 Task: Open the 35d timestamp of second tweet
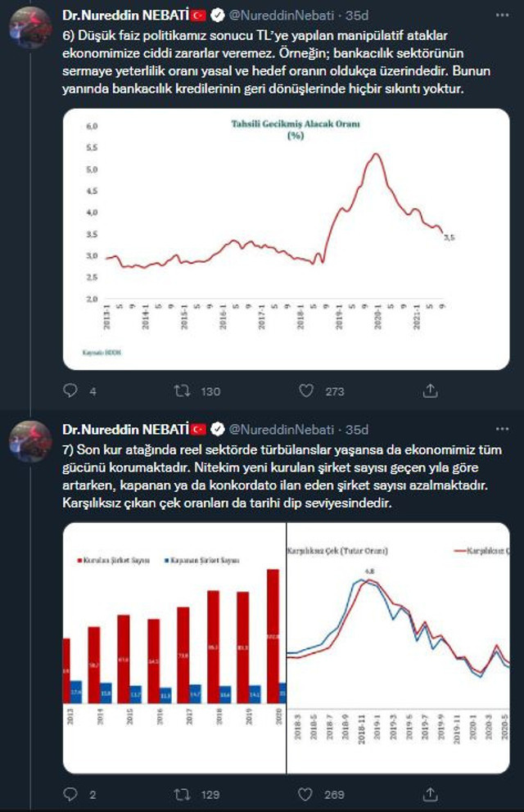pyautogui.click(x=357, y=429)
